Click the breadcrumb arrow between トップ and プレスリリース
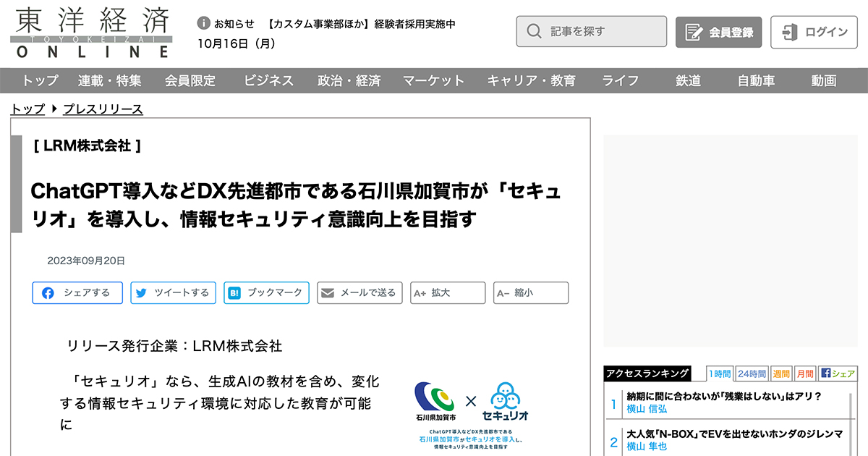 click(54, 109)
